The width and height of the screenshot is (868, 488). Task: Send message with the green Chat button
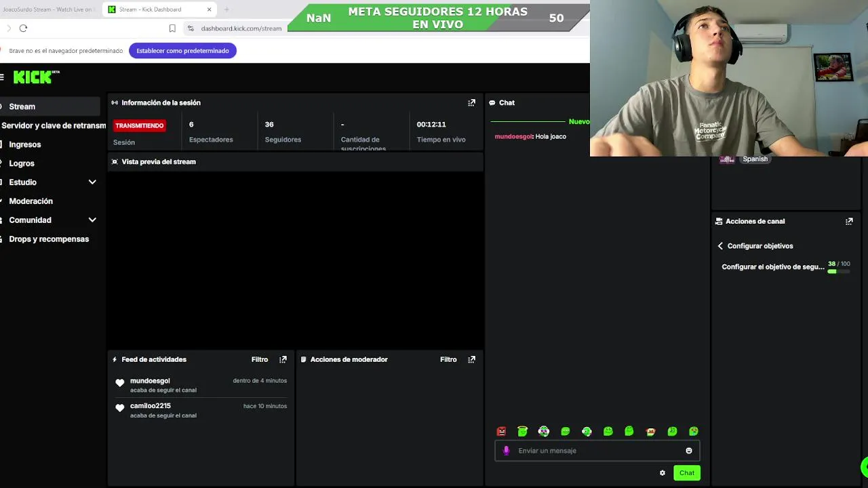687,473
